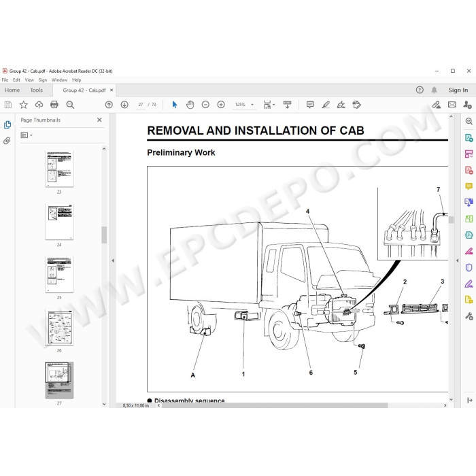Select the page 27 thumbnail
Screen dimensions: 476x476
[x=59, y=380]
